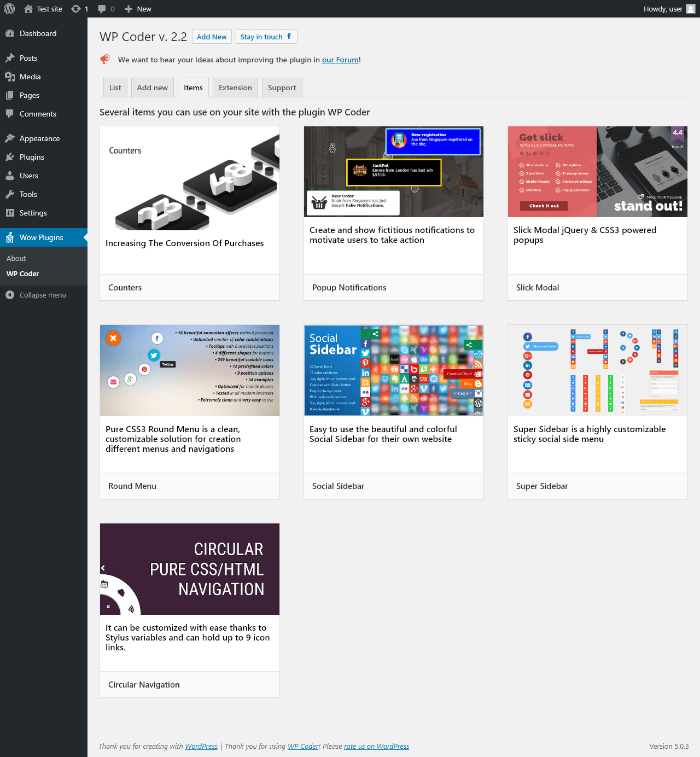
Task: Click the Media icon in sidebar
Action: pos(10,77)
